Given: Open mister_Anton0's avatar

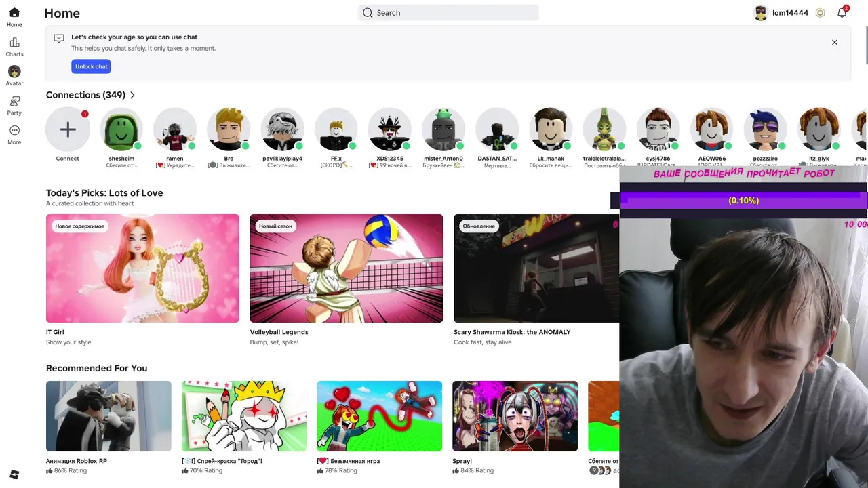Looking at the screenshot, I should 443,129.
